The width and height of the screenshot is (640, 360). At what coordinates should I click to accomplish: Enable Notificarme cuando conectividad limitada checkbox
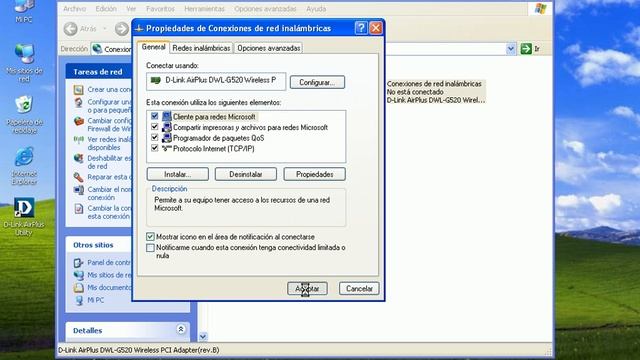[x=150, y=248]
